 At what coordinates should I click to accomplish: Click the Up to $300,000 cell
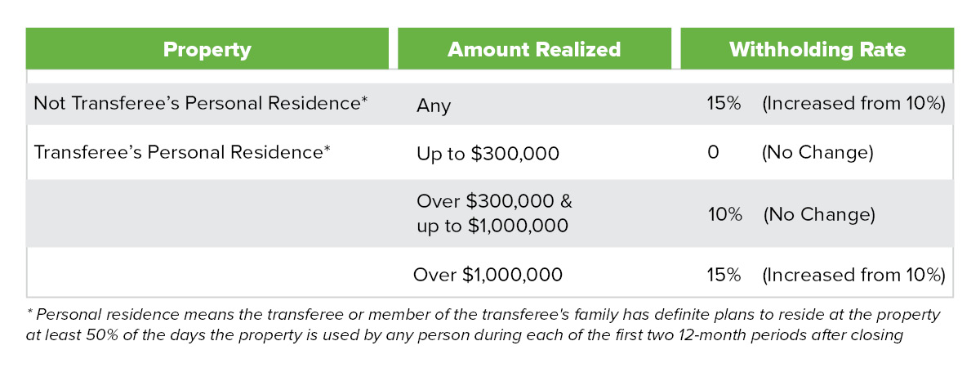(x=488, y=153)
